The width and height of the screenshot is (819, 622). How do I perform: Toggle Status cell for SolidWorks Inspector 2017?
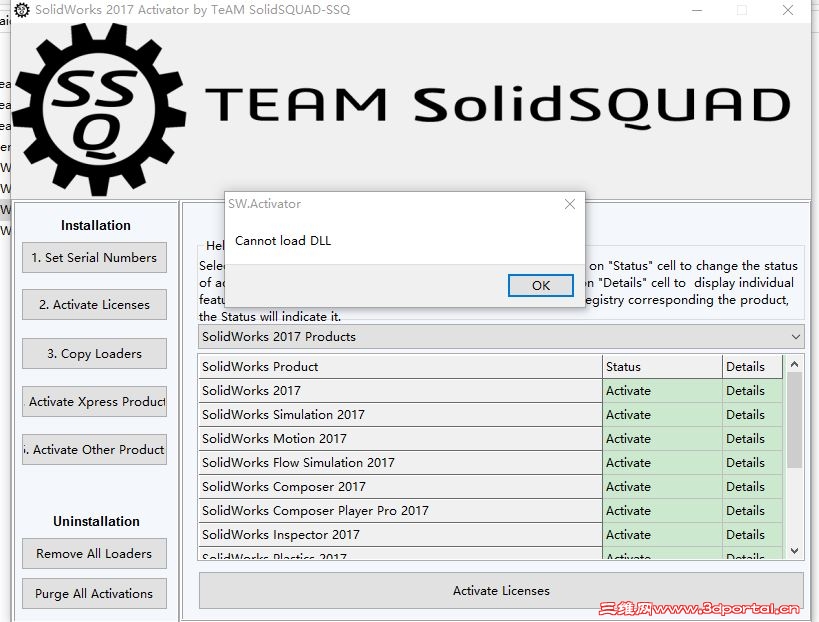[662, 535]
